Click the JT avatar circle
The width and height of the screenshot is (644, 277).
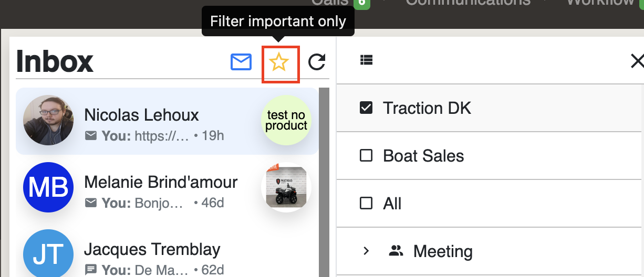click(48, 253)
